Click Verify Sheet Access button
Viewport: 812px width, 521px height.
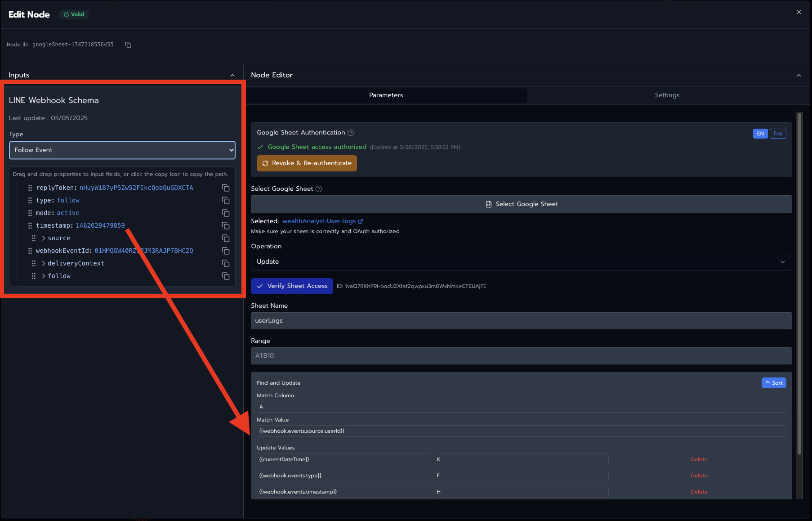[x=292, y=286]
